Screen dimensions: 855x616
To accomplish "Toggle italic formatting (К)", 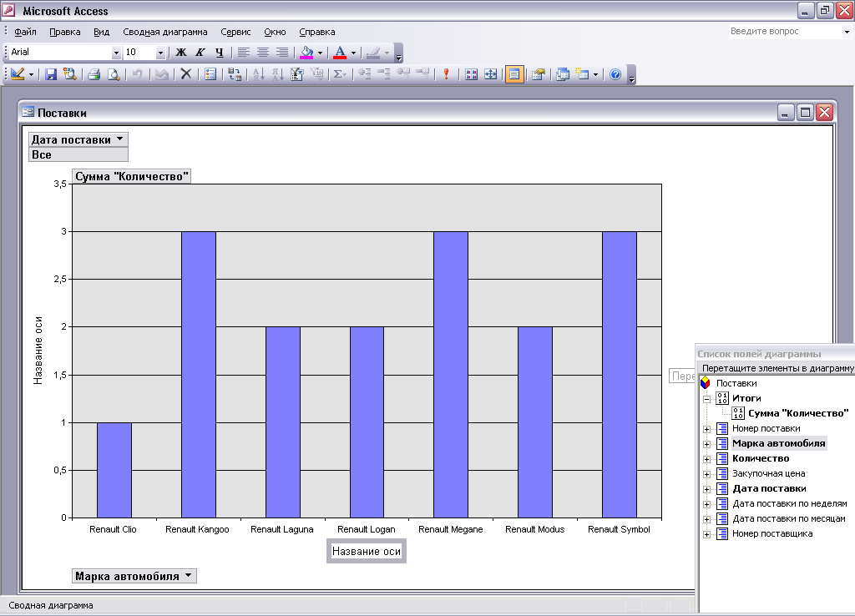I will click(200, 53).
